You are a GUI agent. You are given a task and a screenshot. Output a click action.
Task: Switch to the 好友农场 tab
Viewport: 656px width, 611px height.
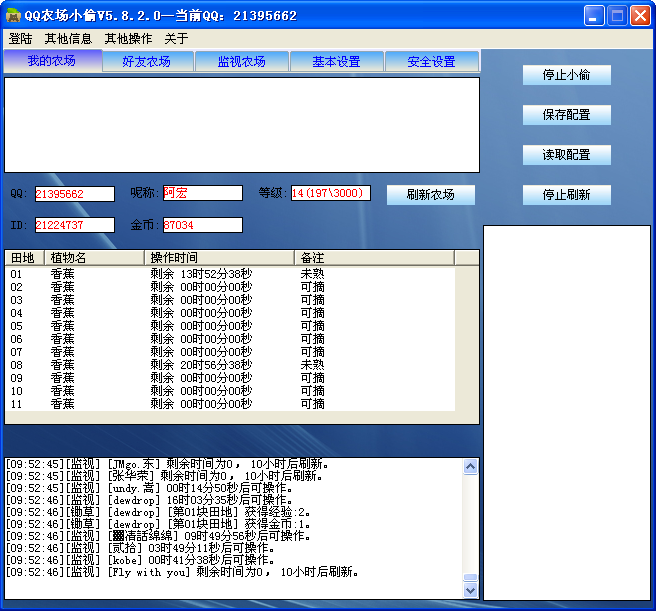tap(147, 62)
